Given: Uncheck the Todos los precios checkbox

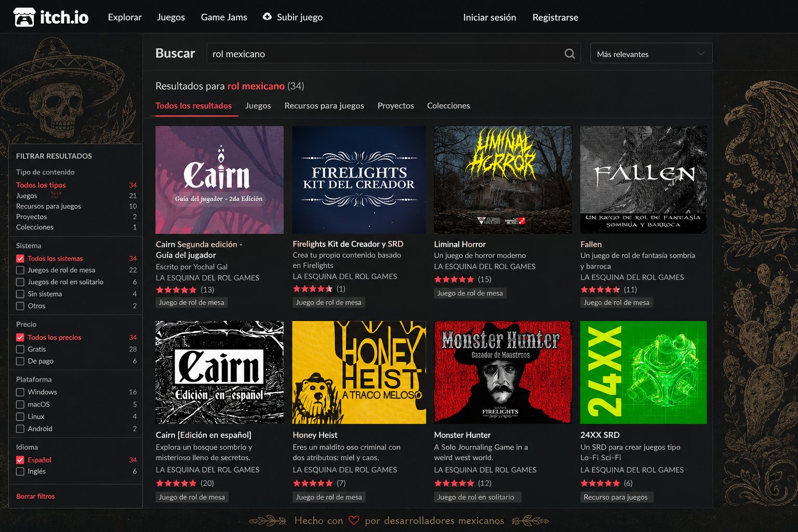Looking at the screenshot, I should click(x=20, y=337).
